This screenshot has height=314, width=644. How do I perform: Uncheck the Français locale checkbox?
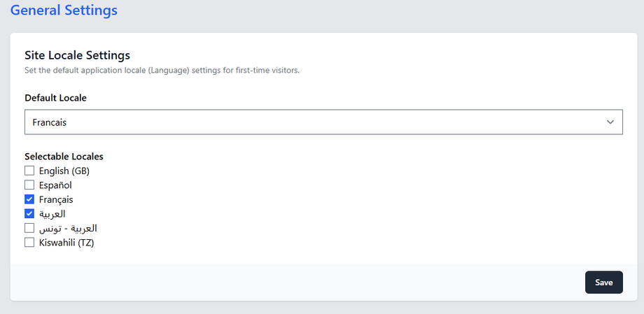click(29, 199)
